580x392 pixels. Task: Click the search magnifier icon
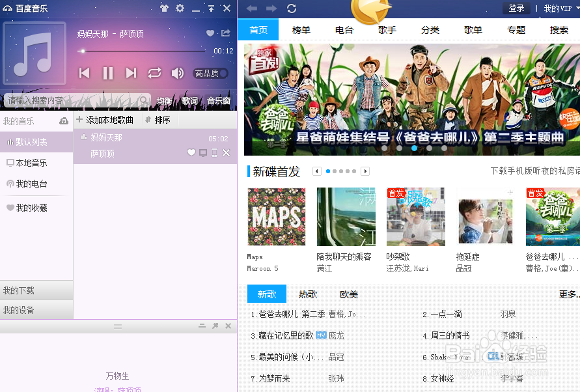144,100
